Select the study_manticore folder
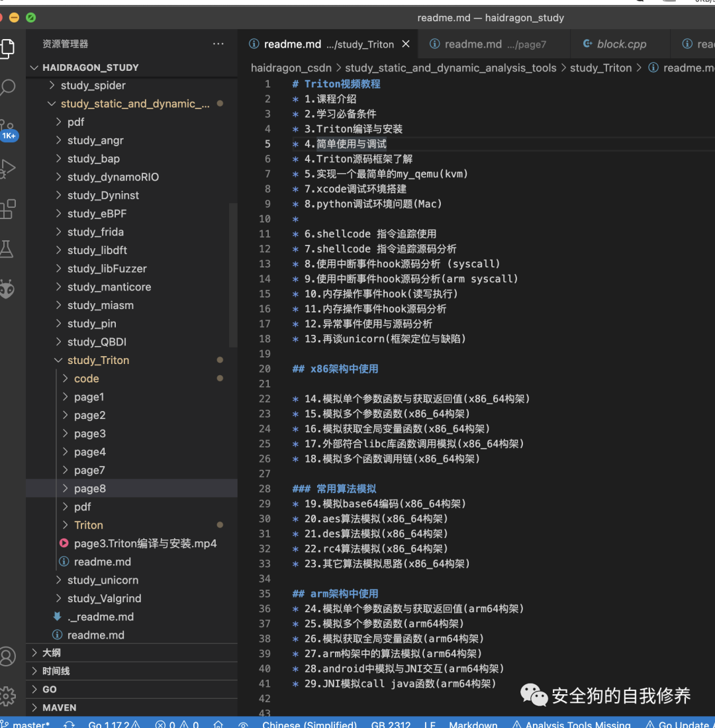This screenshot has width=715, height=728. tap(132, 287)
